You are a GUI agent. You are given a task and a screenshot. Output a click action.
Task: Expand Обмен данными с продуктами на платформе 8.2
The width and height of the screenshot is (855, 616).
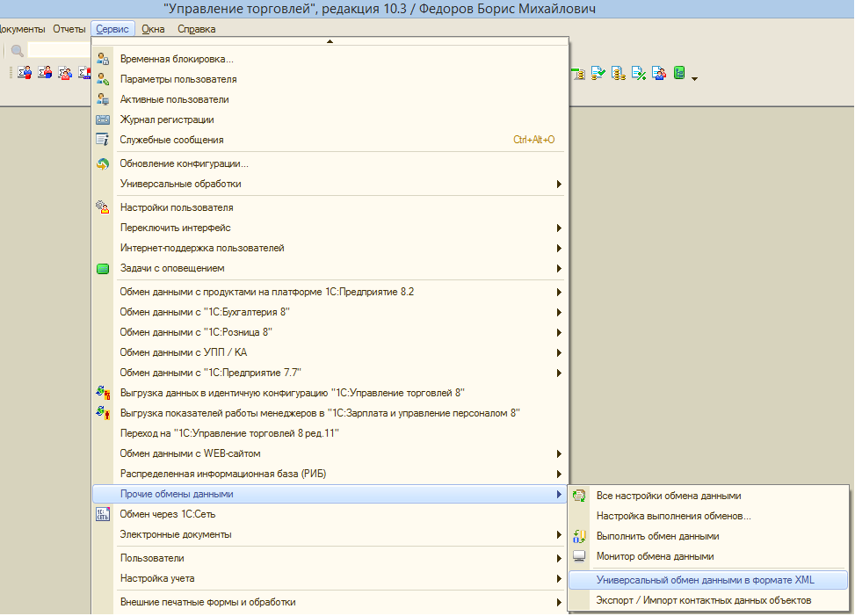330,292
